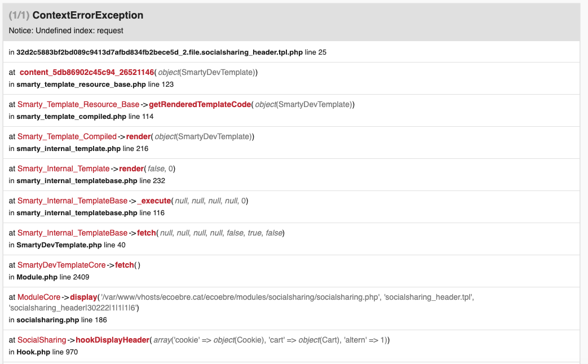588x364 pixels.
Task: Click the content_5db86902c45c94_26521146 function name
Action: [x=87, y=72]
